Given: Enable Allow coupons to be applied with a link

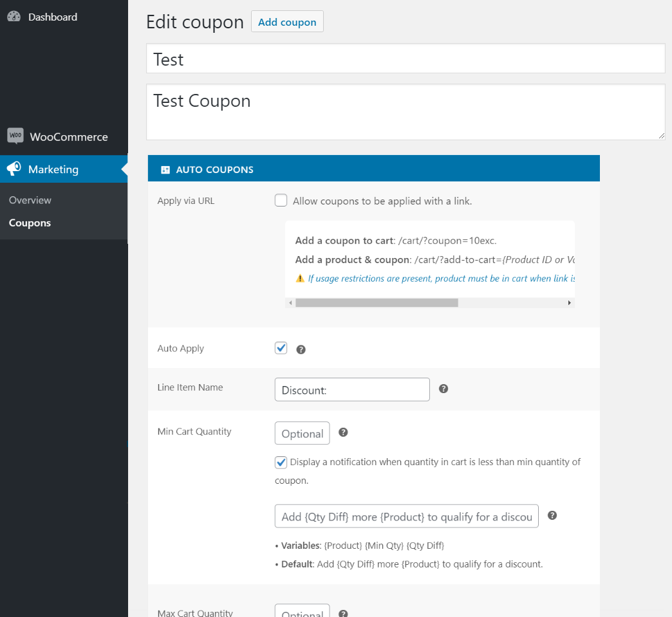Looking at the screenshot, I should click(281, 200).
